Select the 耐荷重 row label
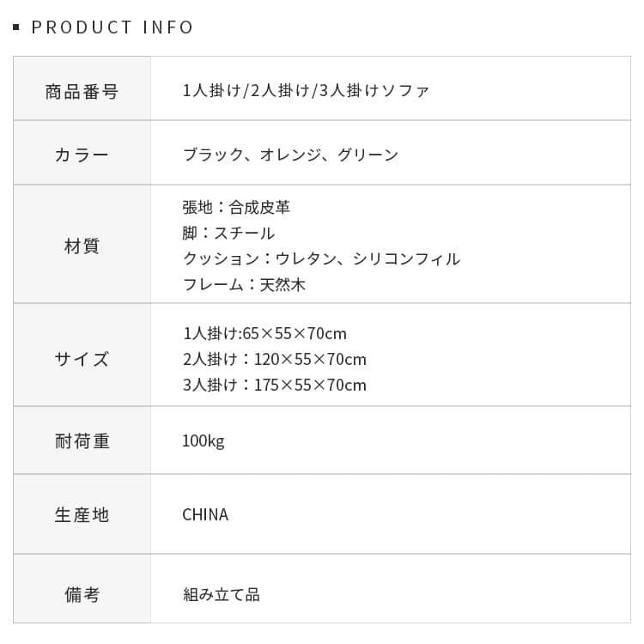644x644 pixels. point(82,441)
